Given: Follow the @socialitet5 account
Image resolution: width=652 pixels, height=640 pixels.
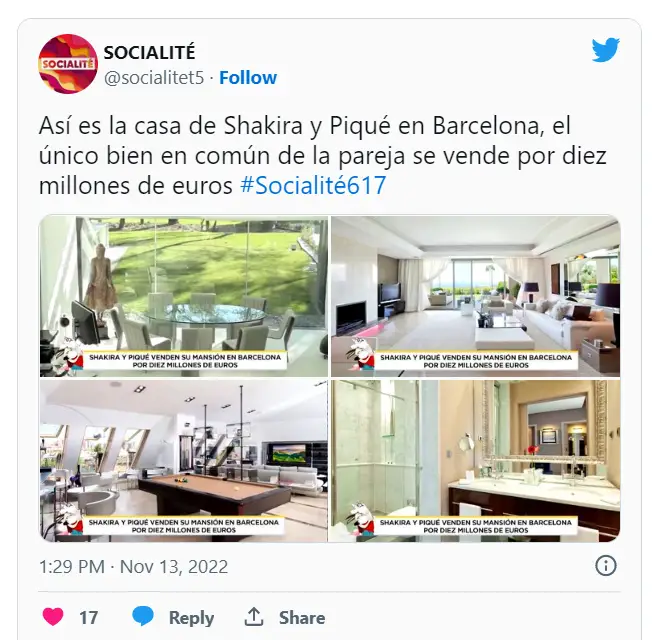Looking at the screenshot, I should pyautogui.click(x=248, y=78).
